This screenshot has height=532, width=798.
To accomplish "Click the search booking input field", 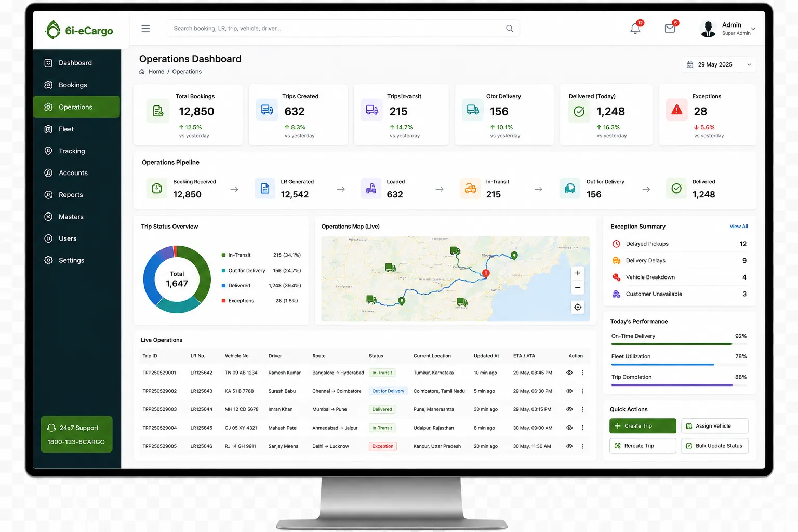I will point(343,29).
